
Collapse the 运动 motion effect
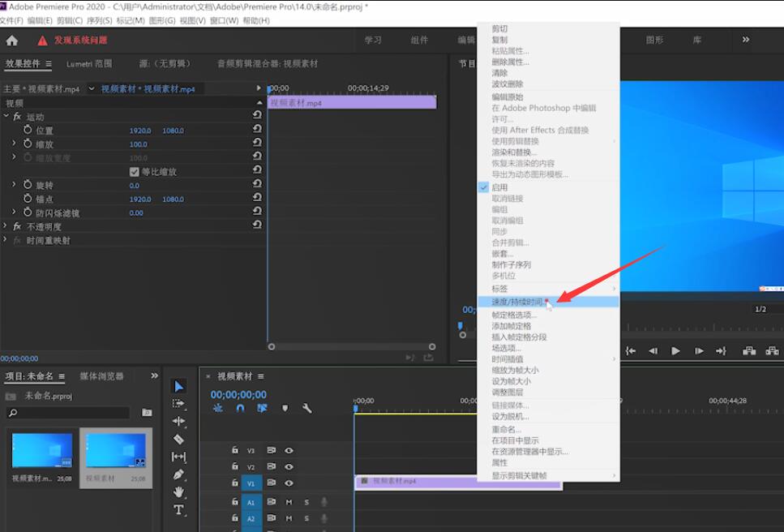(x=6, y=116)
